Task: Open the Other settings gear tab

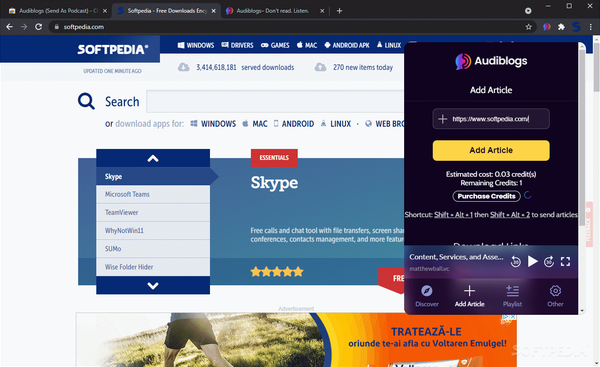Action: pos(555,296)
